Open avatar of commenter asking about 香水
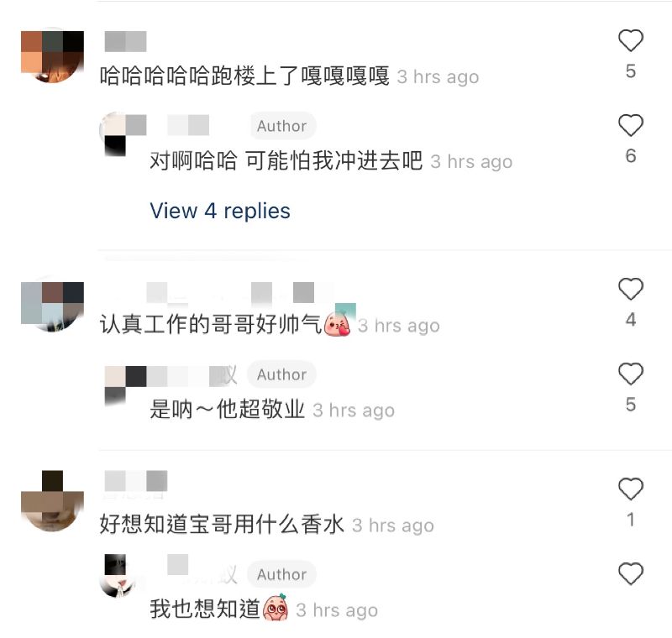The height and width of the screenshot is (638, 672). [x=52, y=501]
